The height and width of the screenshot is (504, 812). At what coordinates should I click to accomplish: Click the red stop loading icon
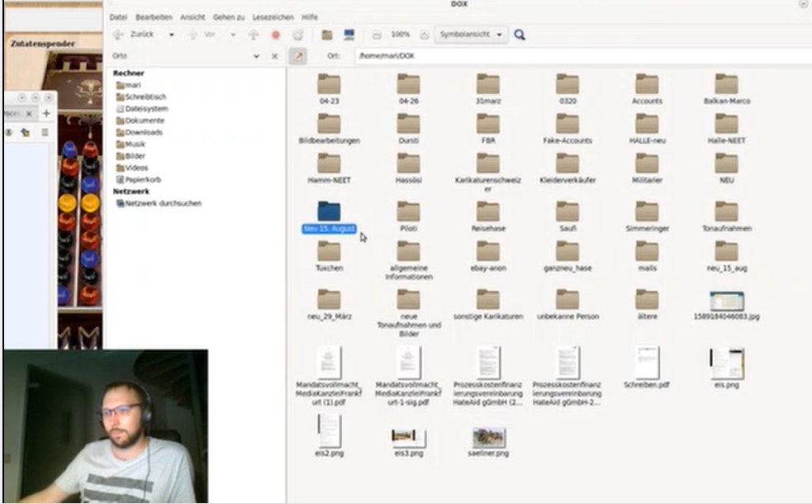coord(276,35)
